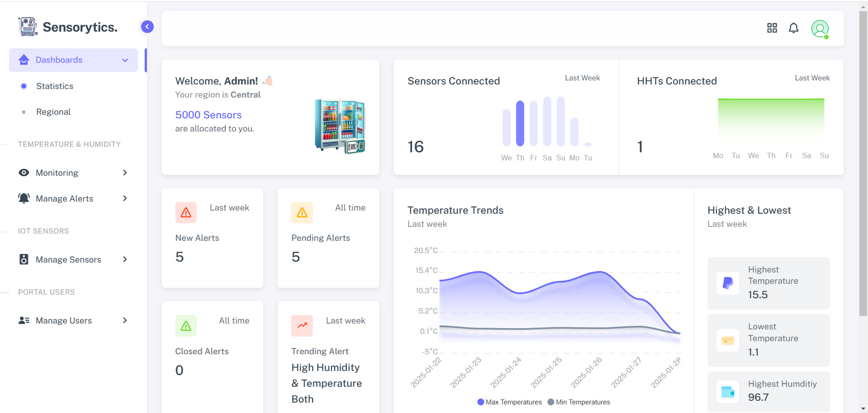Click the yellow Pending Alerts warning icon
The height and width of the screenshot is (413, 868).
click(x=302, y=212)
